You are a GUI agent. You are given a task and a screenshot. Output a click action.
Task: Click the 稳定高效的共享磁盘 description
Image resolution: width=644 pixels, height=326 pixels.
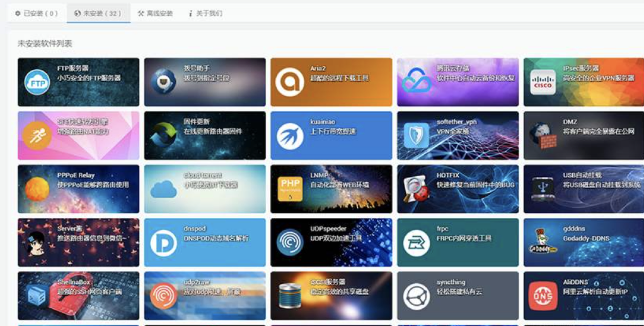point(339,292)
